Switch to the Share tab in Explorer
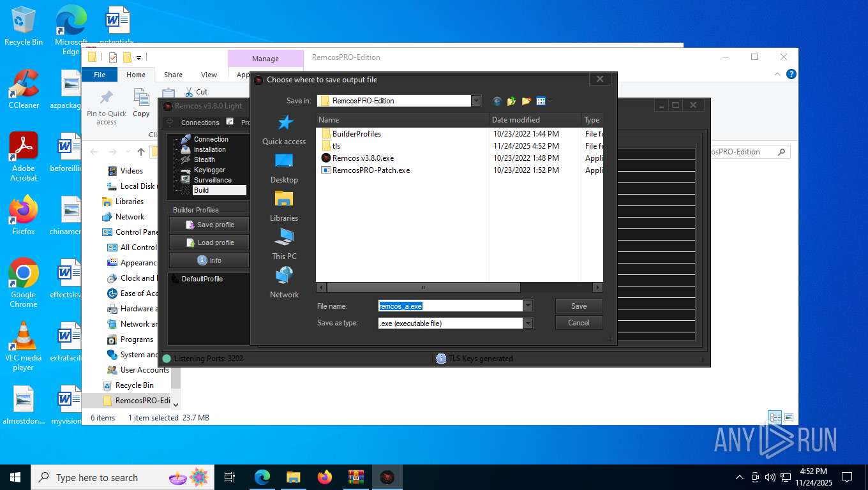 pyautogui.click(x=173, y=75)
